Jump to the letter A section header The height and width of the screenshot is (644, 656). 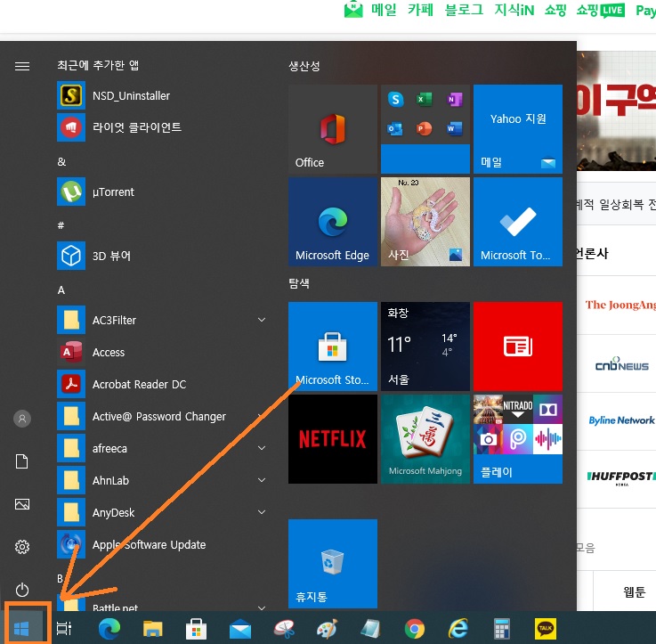[61, 289]
